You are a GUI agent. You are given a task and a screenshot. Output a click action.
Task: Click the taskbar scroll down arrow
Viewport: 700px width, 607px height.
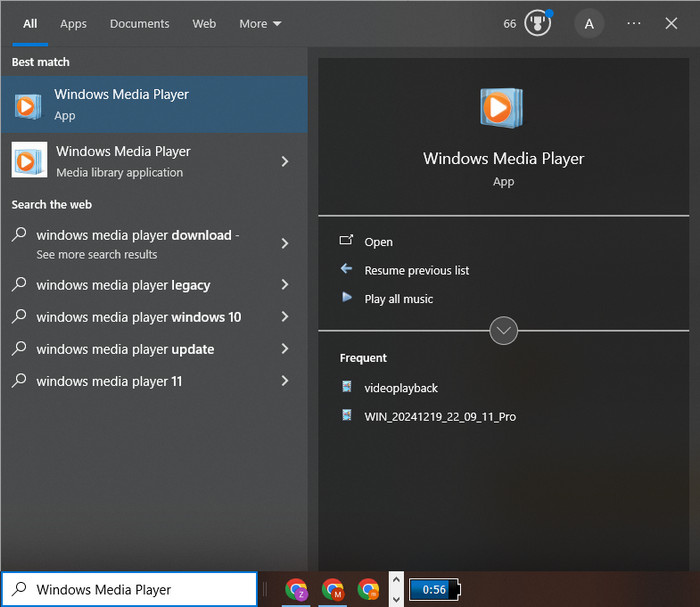point(396,599)
